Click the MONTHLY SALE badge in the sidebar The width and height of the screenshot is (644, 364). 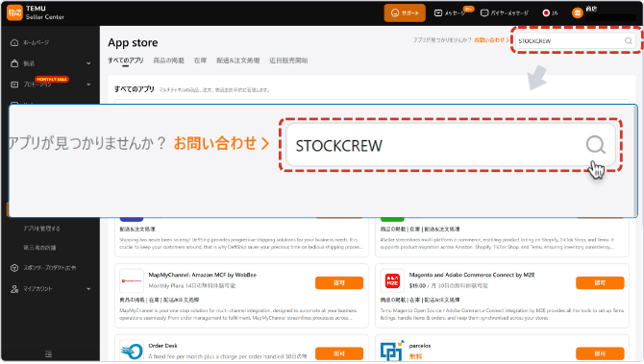click(52, 79)
